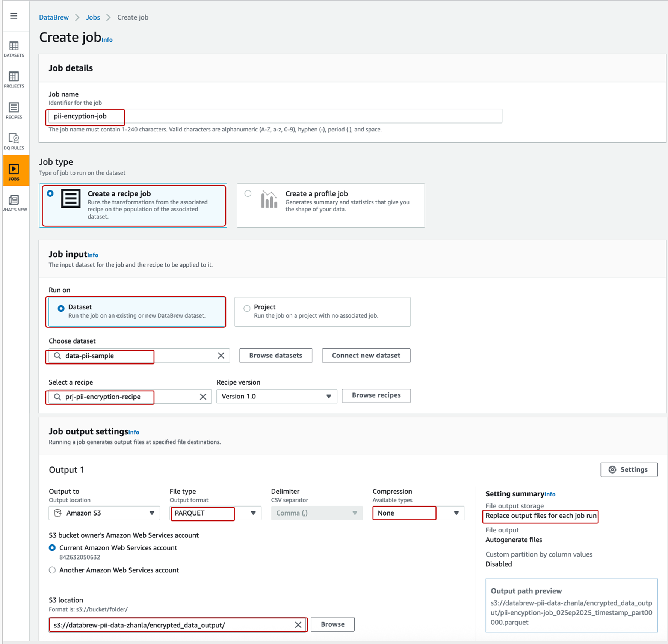The height and width of the screenshot is (644, 668).
Task: Open Recipes in the sidebar
Action: point(14,110)
